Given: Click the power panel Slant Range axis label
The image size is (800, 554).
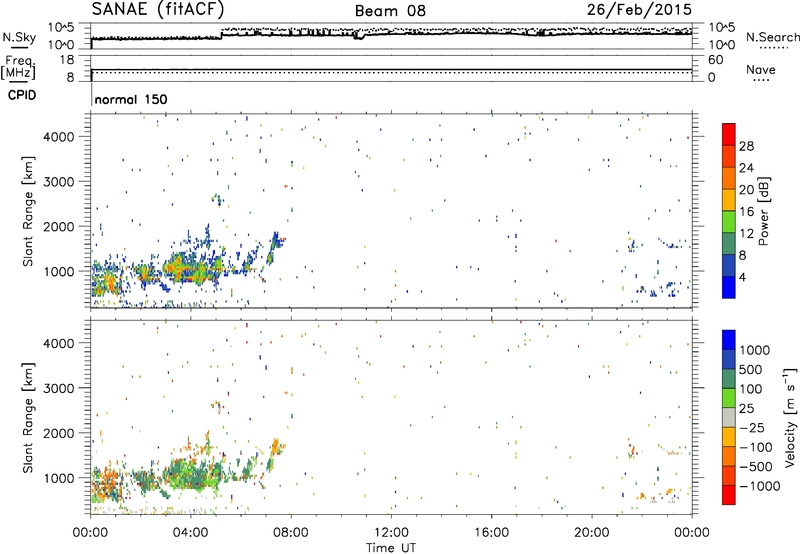Looking at the screenshot, I should [x=28, y=212].
